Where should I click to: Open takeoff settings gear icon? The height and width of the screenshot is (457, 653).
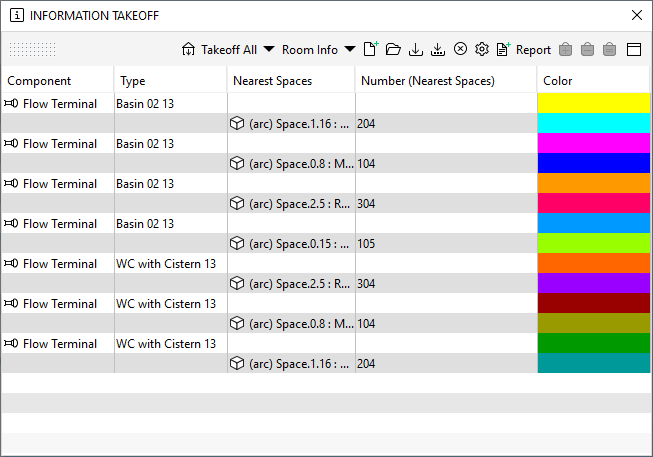click(482, 49)
